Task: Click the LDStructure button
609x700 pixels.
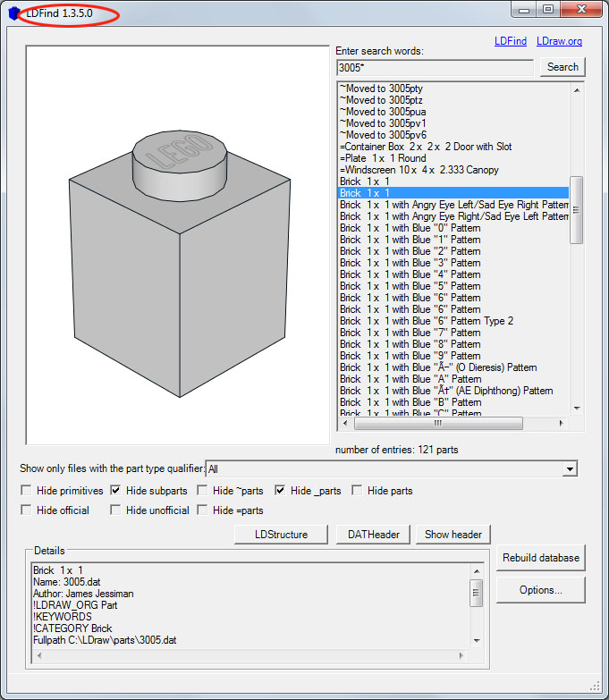Action: pos(281,535)
